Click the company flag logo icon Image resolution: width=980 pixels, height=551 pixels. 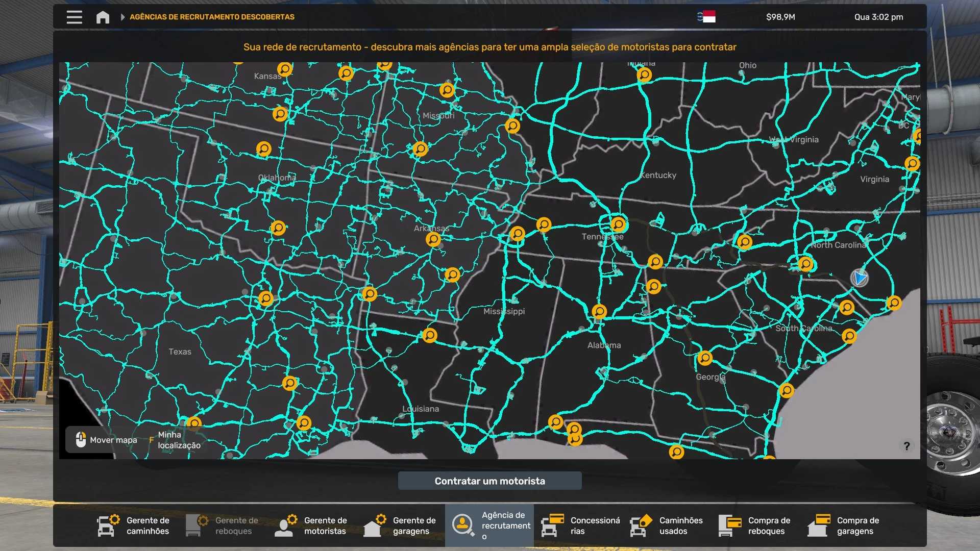[706, 17]
